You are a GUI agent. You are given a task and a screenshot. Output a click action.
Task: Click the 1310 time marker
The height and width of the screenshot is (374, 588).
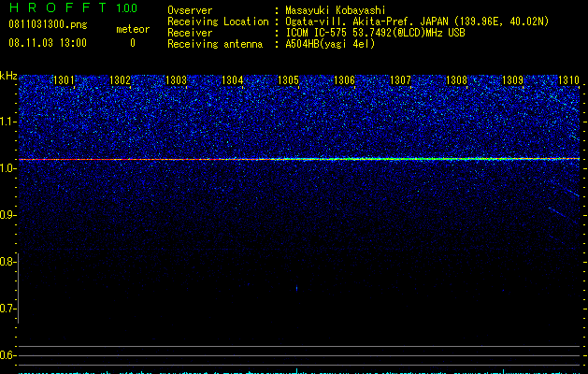tap(568, 79)
